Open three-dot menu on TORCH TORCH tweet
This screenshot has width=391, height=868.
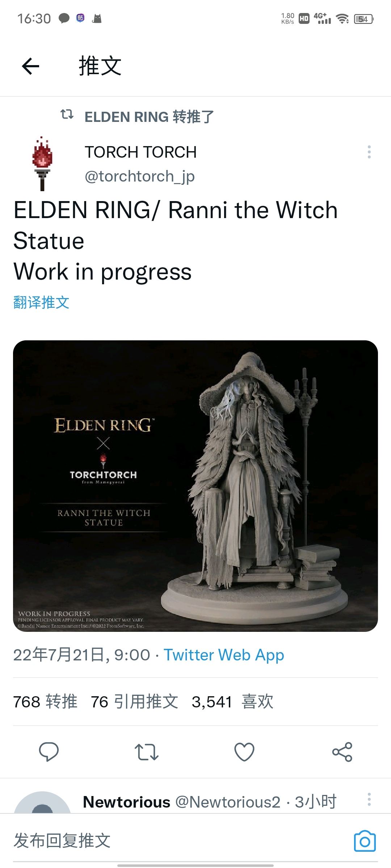click(x=369, y=152)
